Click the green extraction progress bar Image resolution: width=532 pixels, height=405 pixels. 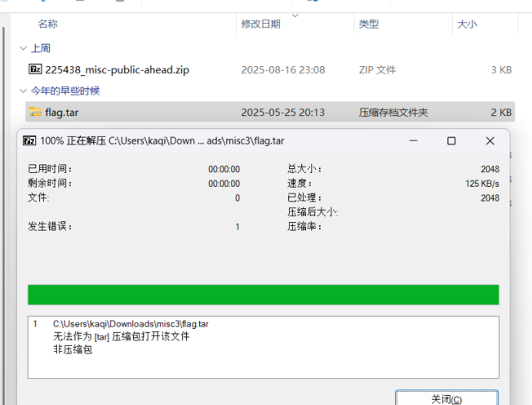point(263,294)
